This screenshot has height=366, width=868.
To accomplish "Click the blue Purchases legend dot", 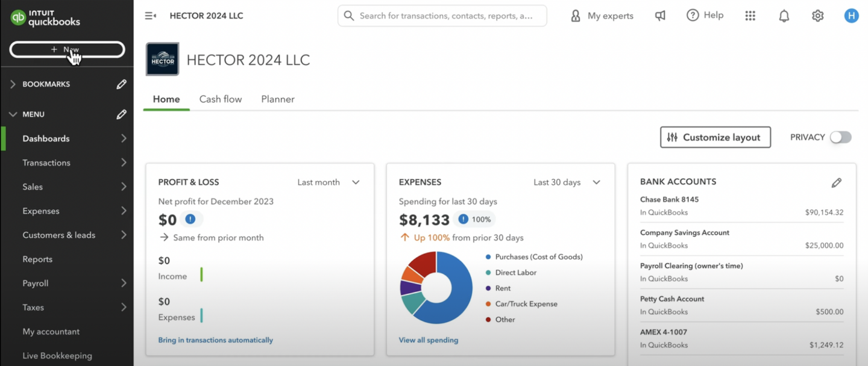I will point(488,257).
